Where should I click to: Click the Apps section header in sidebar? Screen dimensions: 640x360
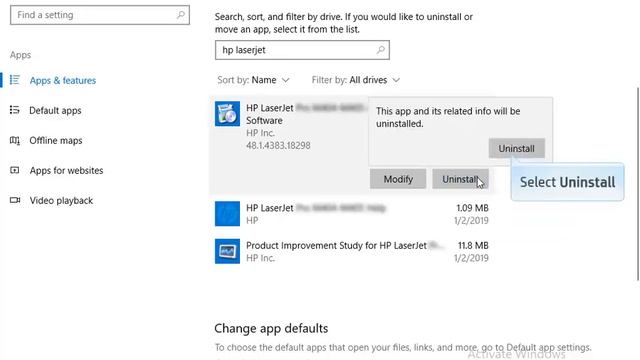[x=20, y=55]
